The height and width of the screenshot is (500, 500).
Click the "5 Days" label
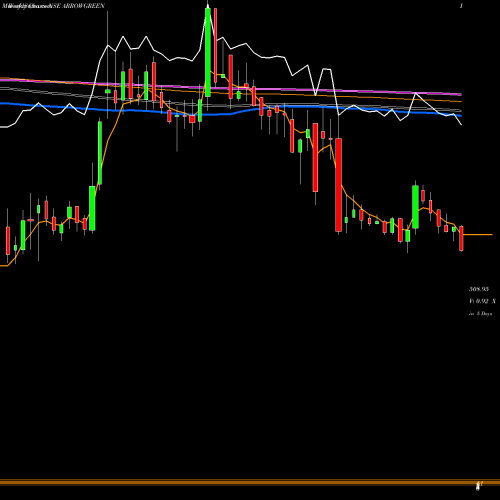pyautogui.click(x=484, y=314)
